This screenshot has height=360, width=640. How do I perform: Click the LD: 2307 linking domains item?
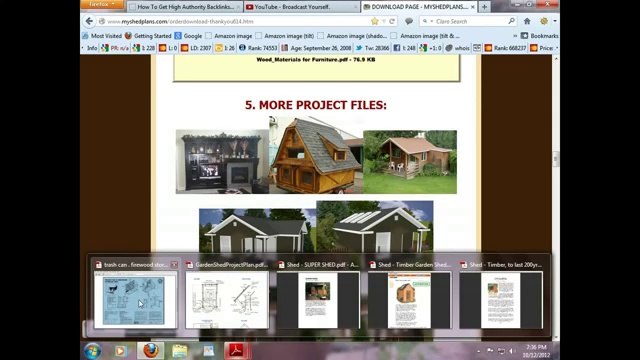point(196,48)
